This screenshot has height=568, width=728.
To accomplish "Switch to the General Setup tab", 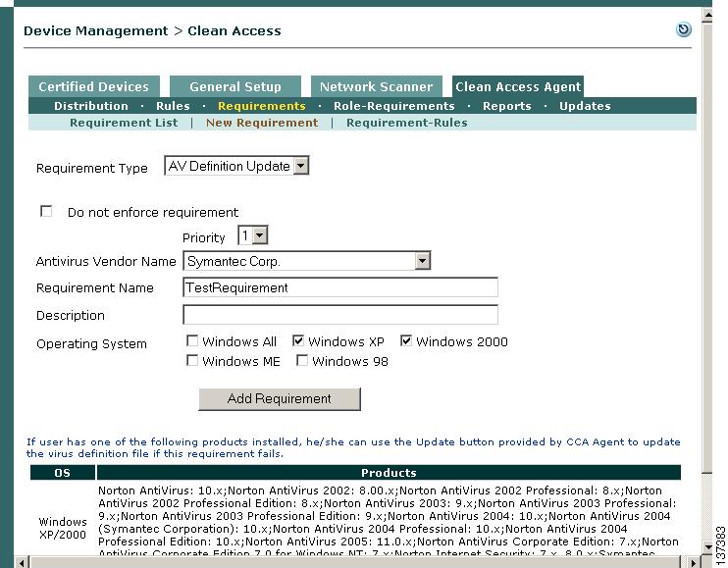I will (235, 86).
